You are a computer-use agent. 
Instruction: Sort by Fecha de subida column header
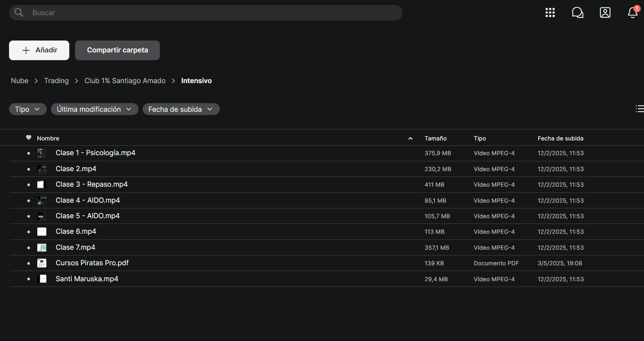pyautogui.click(x=560, y=138)
